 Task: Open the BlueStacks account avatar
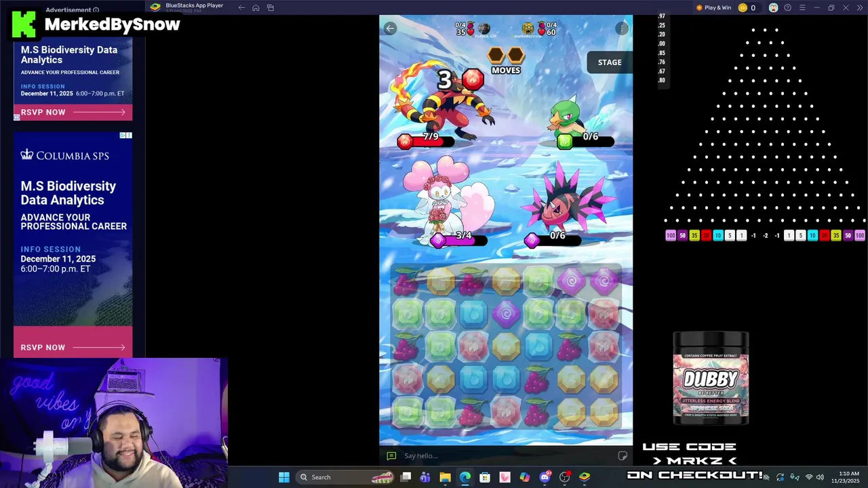[x=773, y=7]
